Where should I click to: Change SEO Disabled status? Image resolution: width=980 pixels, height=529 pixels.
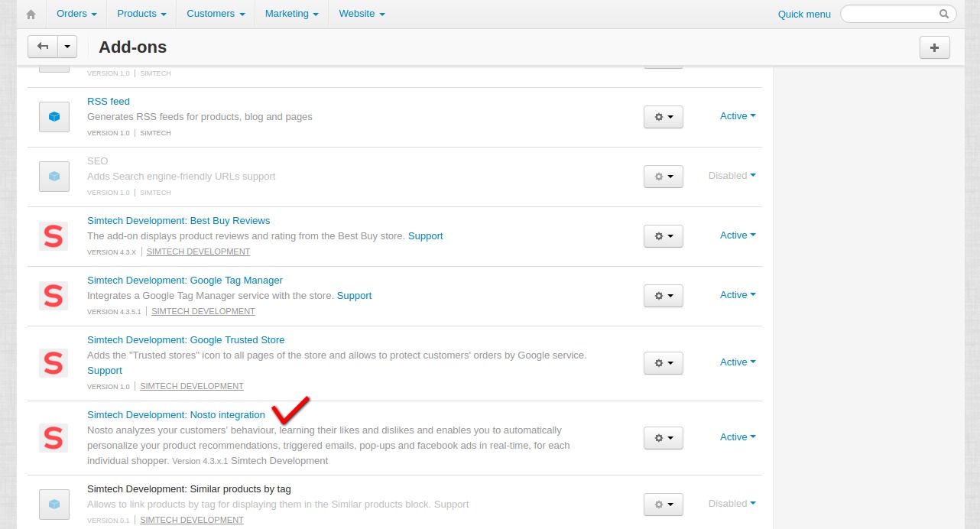click(x=732, y=176)
